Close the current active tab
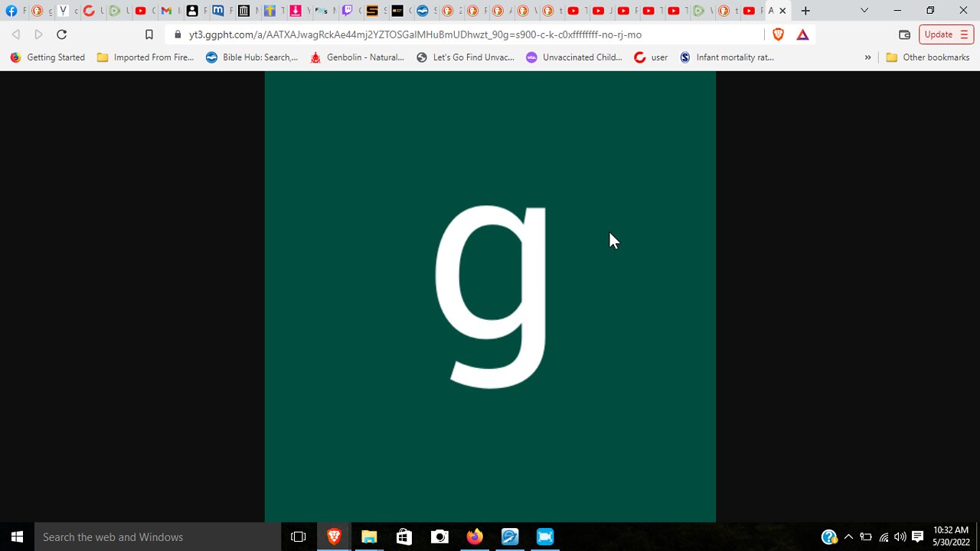Image resolution: width=980 pixels, height=551 pixels. (x=782, y=11)
